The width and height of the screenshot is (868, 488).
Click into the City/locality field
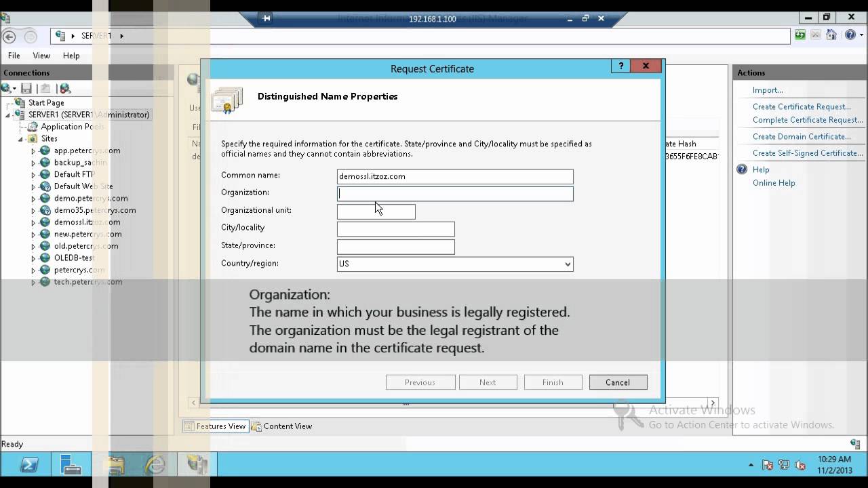396,229
